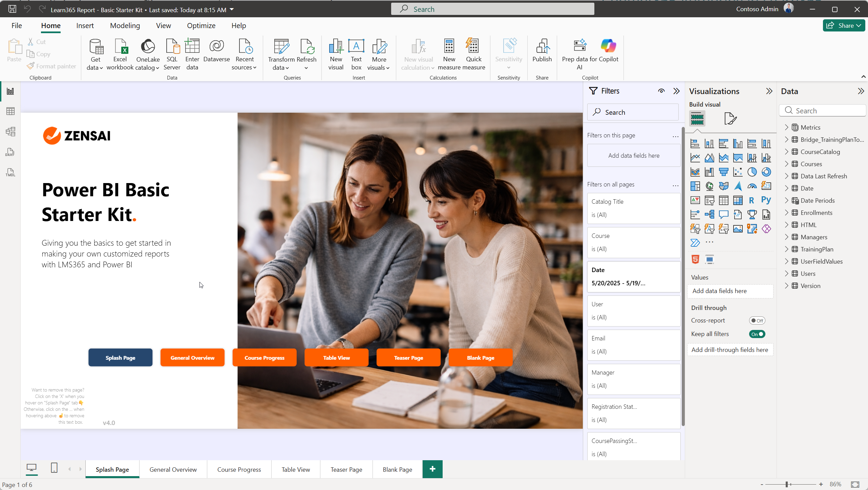
Task: Switch to Table View page tab
Action: (296, 469)
